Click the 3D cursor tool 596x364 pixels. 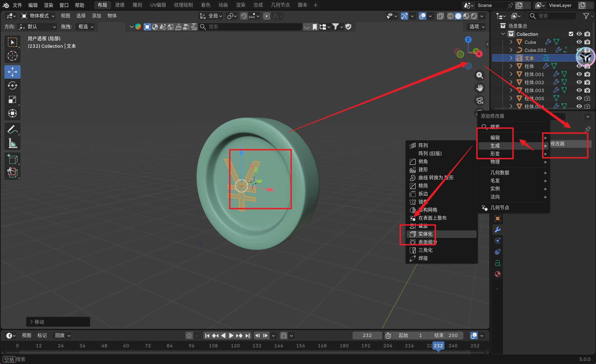(x=12, y=56)
